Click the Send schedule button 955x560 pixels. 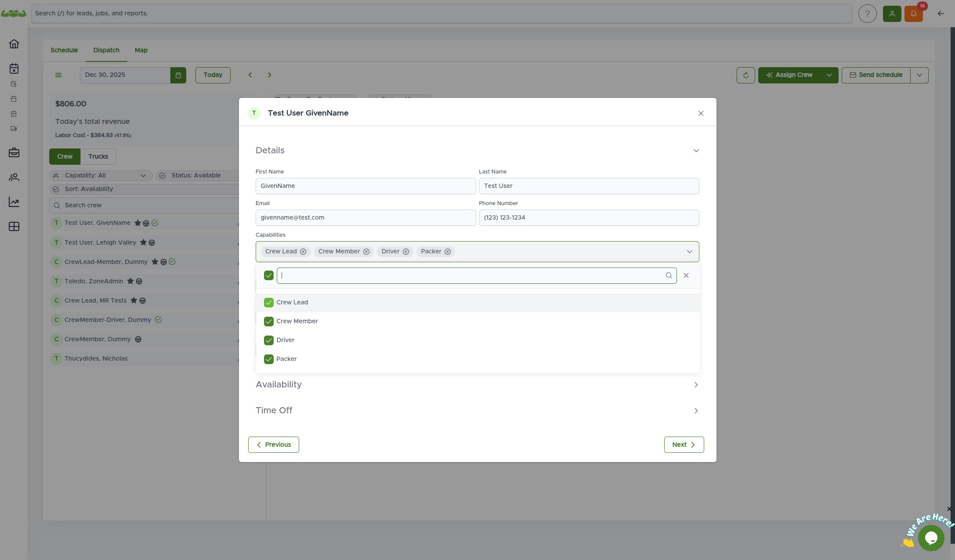point(876,75)
